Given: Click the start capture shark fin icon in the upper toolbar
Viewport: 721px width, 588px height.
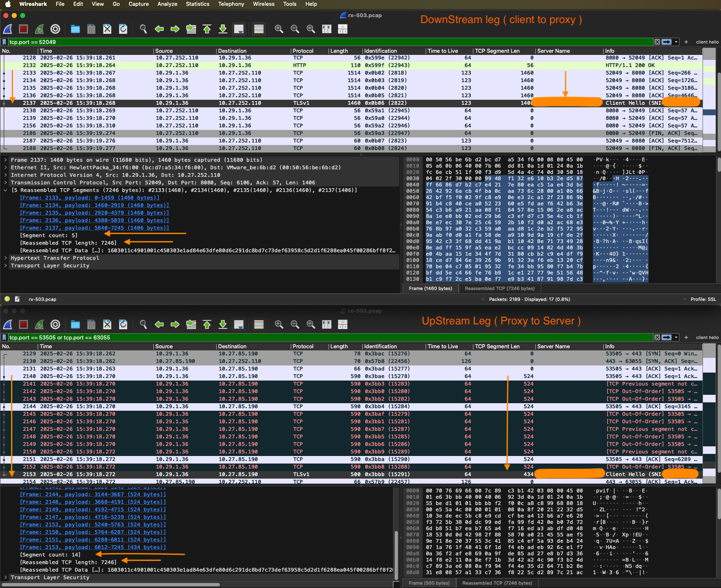Looking at the screenshot, I should tap(8, 29).
